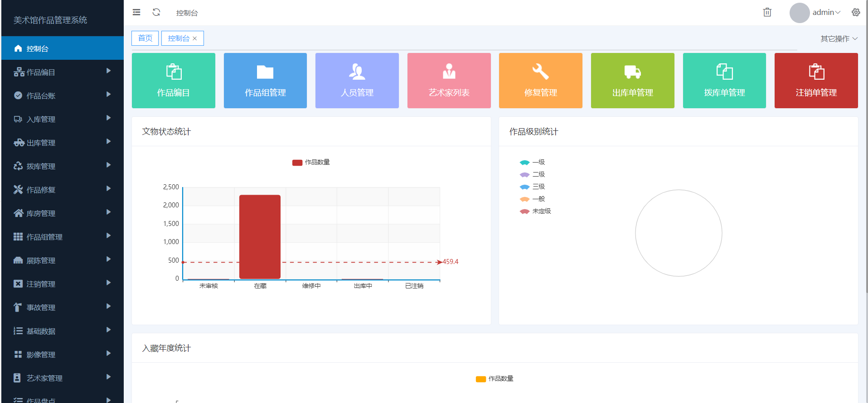Screen dimensions: 868x403
Task: Open the orange 修复管理 shortcut card
Action: 541,81
